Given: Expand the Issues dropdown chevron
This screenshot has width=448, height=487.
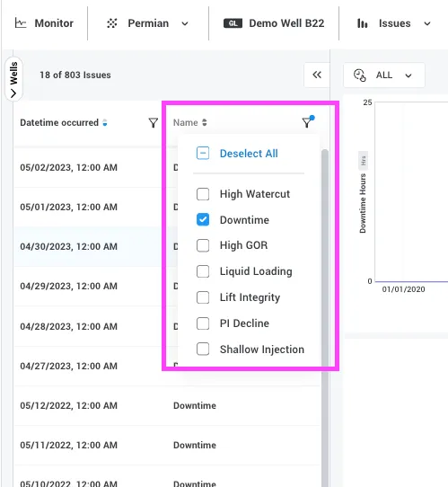Looking at the screenshot, I should [427, 23].
